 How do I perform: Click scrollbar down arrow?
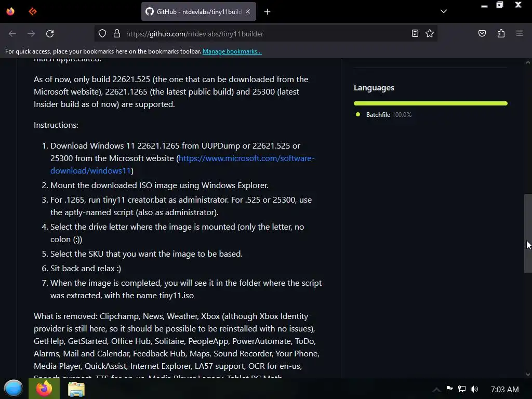tap(528, 375)
